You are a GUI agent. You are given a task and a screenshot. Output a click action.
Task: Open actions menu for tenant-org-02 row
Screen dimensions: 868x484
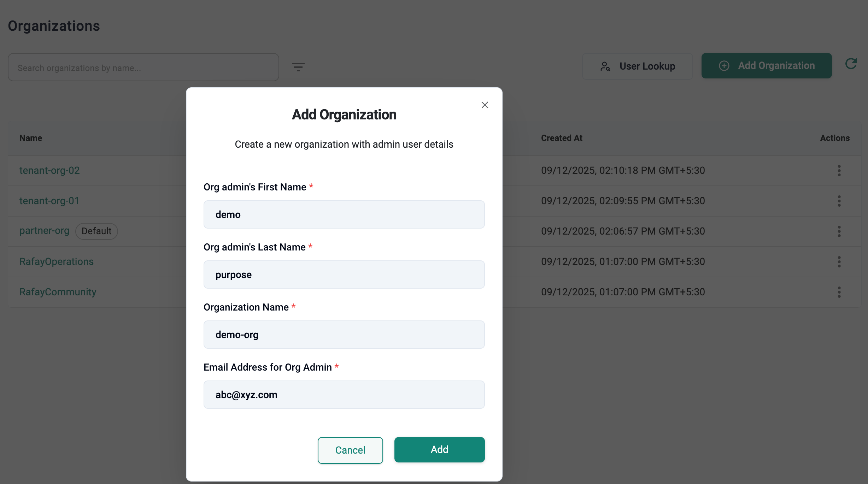839,171
